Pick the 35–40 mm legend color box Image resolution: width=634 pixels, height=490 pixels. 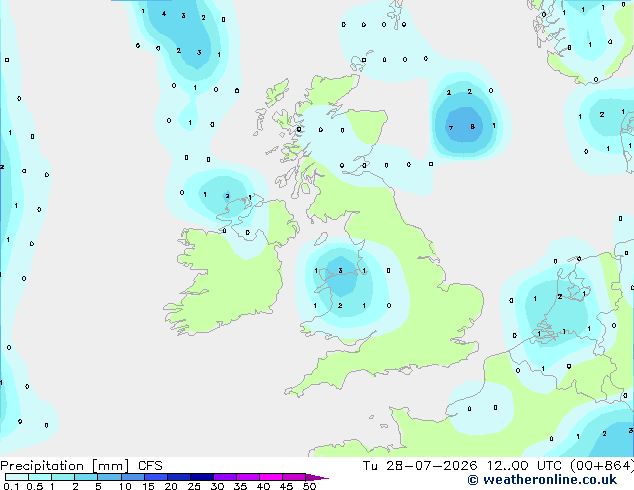pyautogui.click(x=247, y=477)
